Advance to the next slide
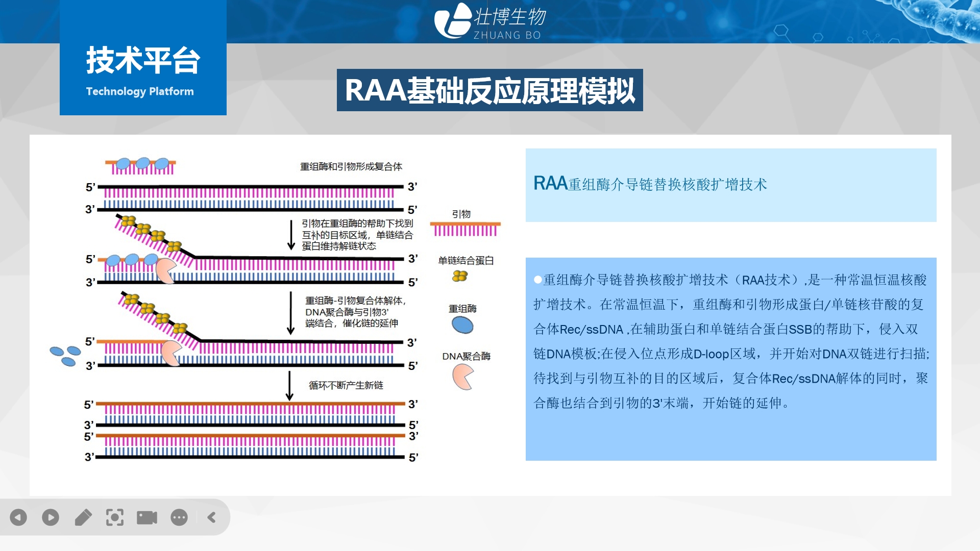This screenshot has height=551, width=980. point(51,517)
